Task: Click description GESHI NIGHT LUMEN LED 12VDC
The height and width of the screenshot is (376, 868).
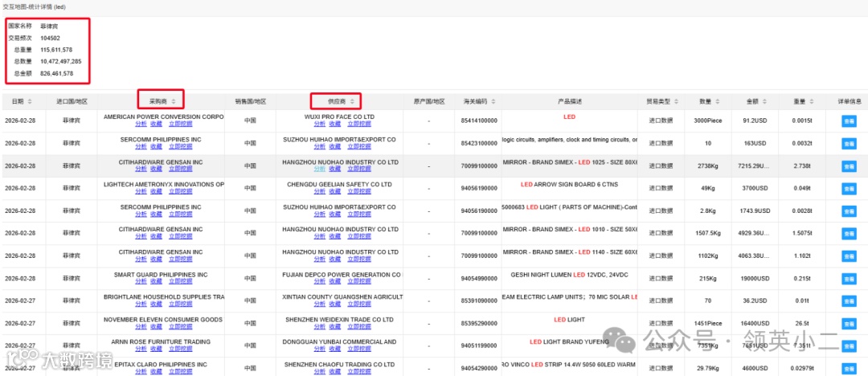Action: [x=570, y=275]
